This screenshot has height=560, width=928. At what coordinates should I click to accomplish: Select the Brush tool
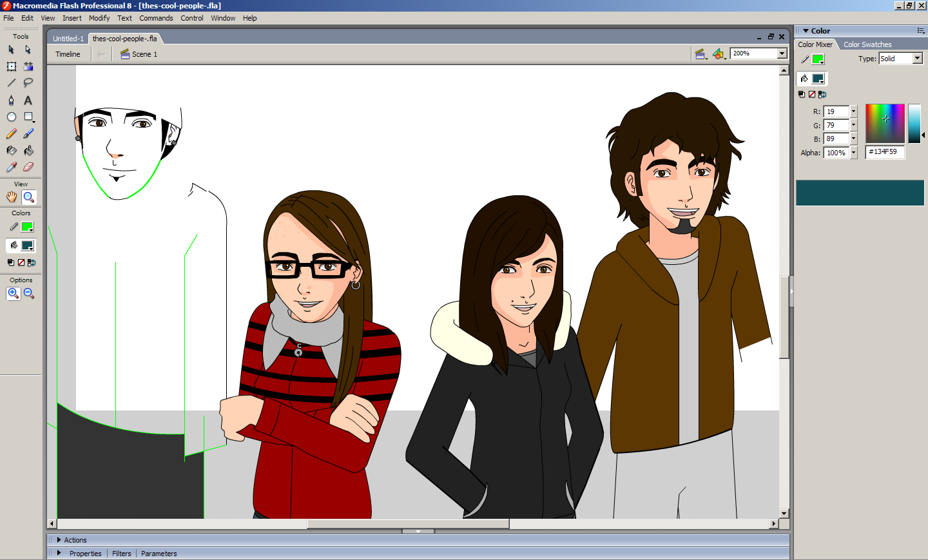(x=28, y=133)
